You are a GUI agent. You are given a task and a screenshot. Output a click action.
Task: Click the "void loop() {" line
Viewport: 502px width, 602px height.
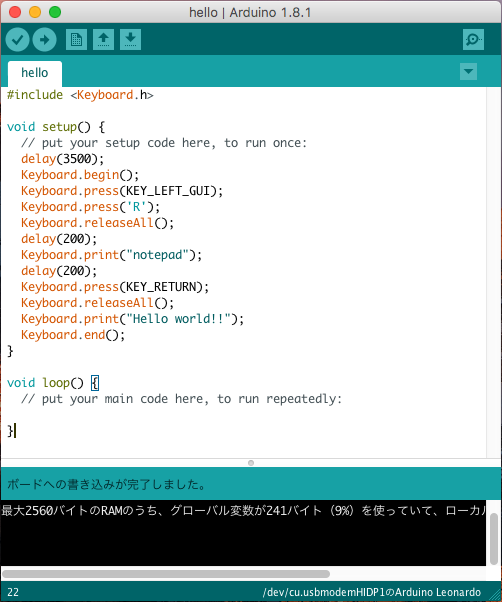point(53,383)
